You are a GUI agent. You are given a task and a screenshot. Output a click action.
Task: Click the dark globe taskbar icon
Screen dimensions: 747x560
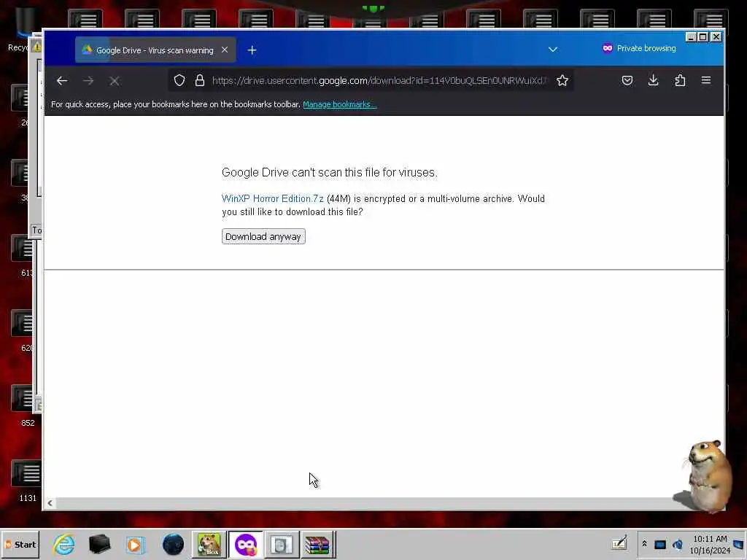point(173,544)
